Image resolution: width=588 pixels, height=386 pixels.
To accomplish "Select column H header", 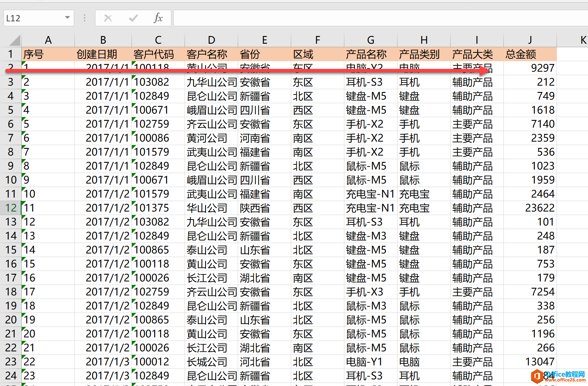I will coord(424,40).
